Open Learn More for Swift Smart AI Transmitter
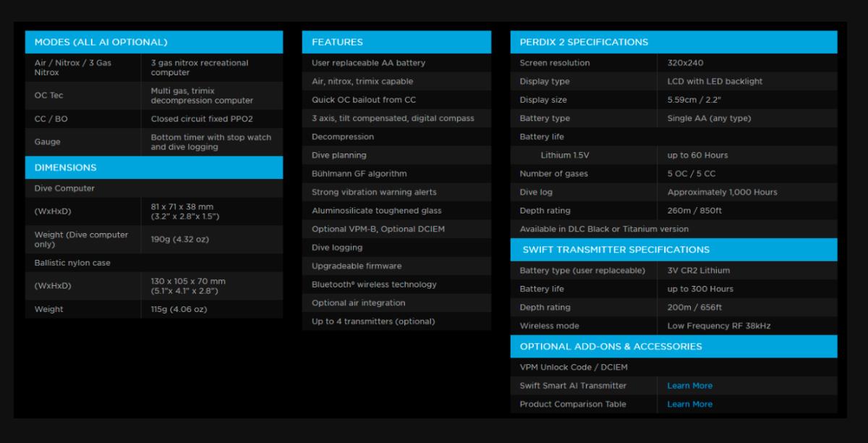The height and width of the screenshot is (443, 868). [x=689, y=386]
